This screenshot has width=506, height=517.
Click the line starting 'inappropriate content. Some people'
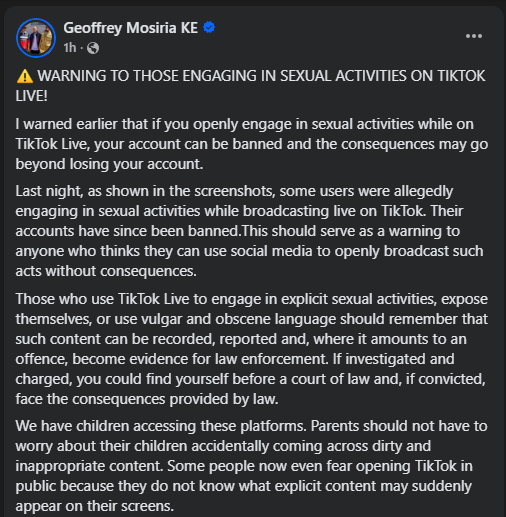[244, 466]
